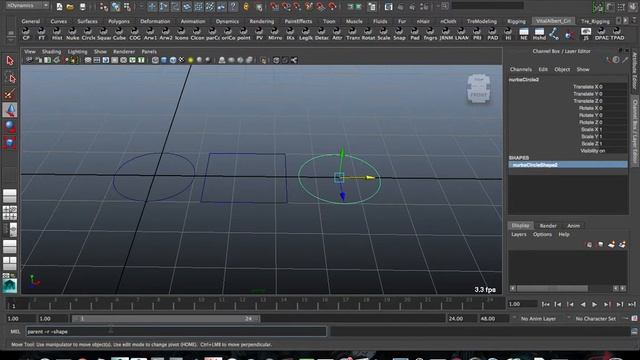
Task: Go to the end of playback range
Action: coord(632,304)
